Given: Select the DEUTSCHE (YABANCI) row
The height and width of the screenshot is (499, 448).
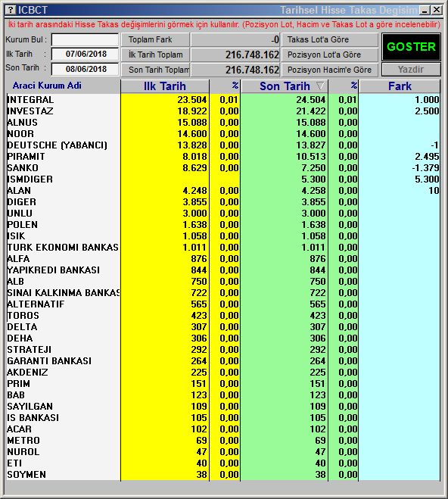Looking at the screenshot, I should (x=223, y=145).
